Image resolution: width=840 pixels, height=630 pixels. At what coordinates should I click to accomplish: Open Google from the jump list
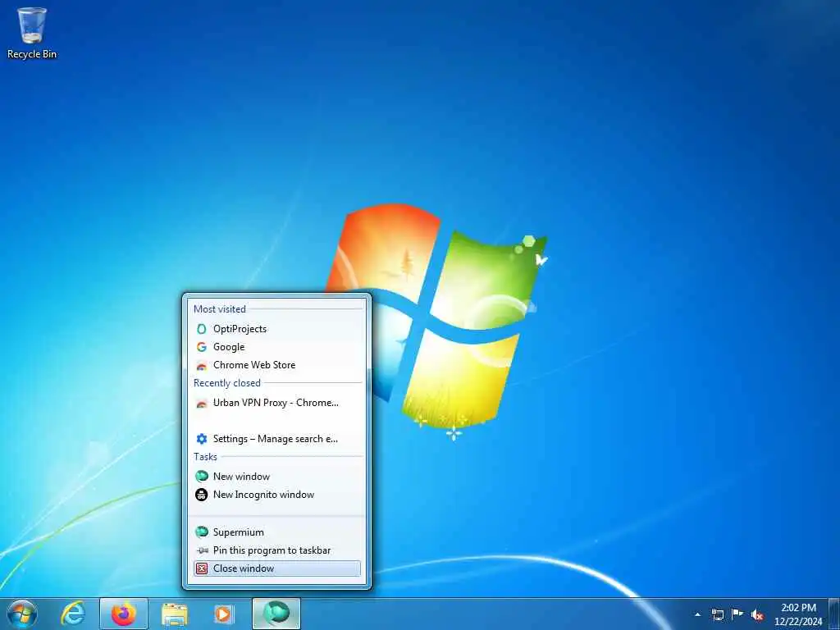coord(277,347)
